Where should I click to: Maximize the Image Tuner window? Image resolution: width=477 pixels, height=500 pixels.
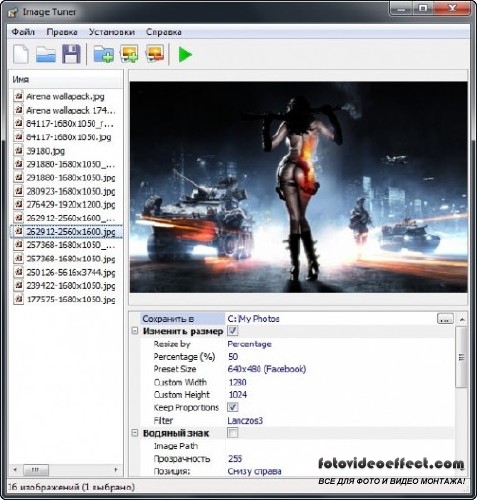click(x=423, y=9)
